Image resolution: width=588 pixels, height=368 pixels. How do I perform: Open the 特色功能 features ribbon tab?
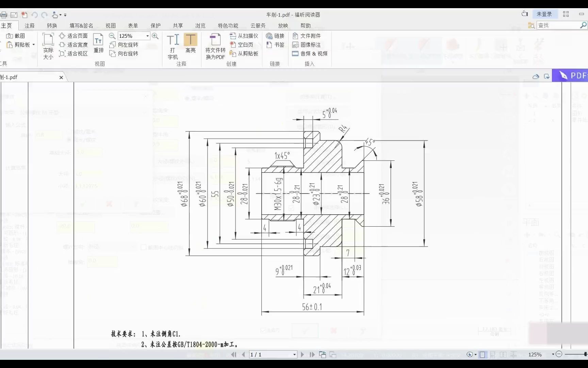point(228,26)
